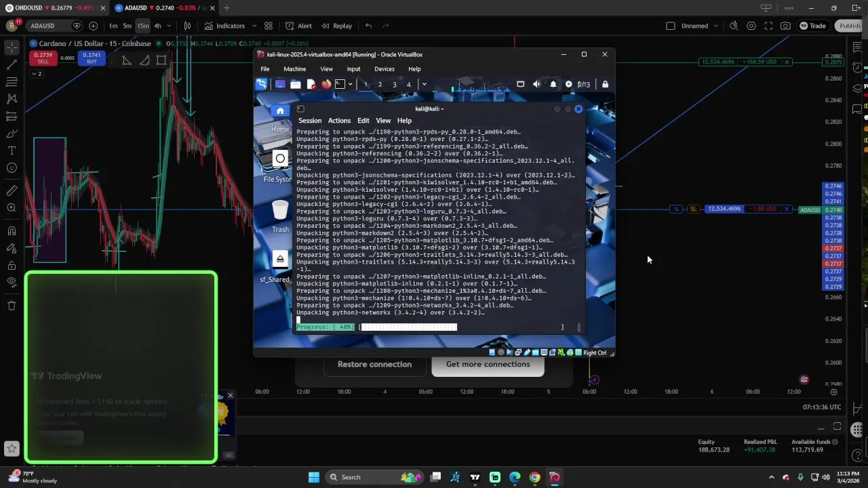868x488 pixels.
Task: Add symbol with the plus compare icon
Action: pyautogui.click(x=93, y=26)
